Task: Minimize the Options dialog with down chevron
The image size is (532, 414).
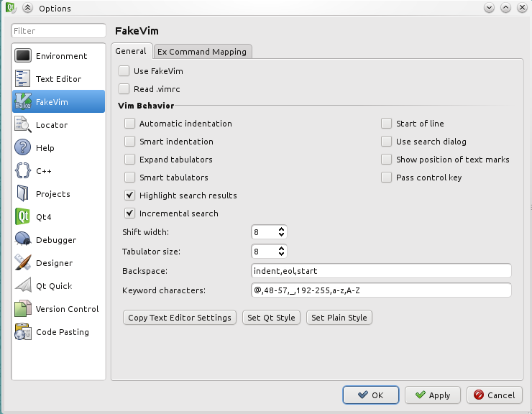Action: tap(489, 8)
